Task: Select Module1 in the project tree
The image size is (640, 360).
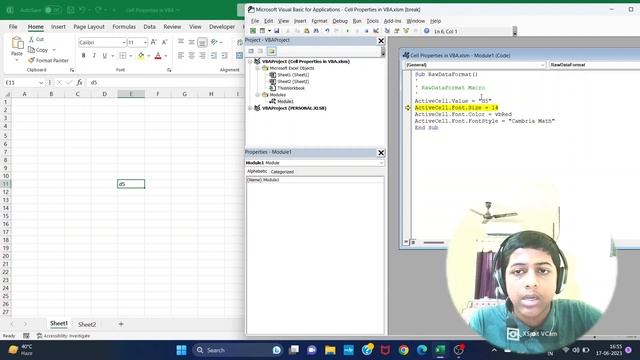Action: [285, 101]
